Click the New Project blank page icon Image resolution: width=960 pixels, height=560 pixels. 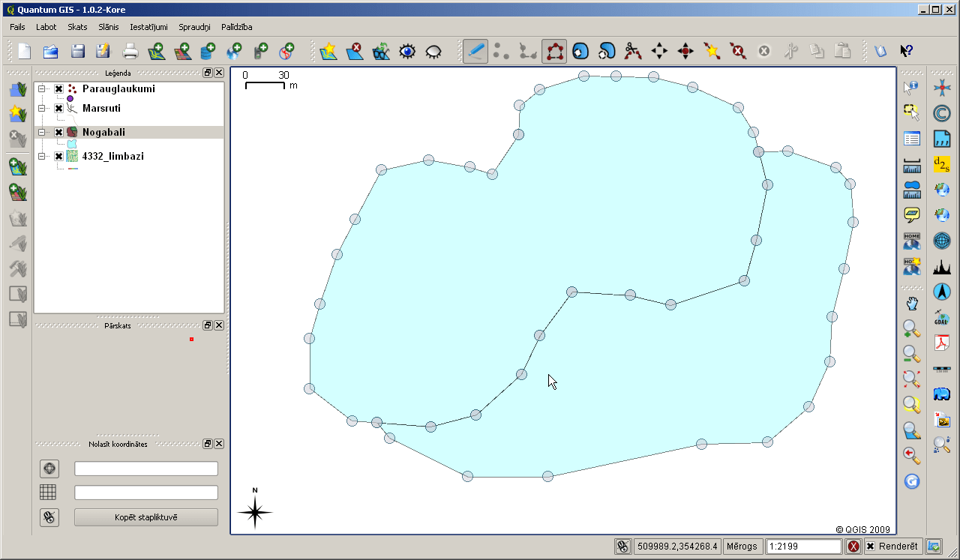coord(25,51)
